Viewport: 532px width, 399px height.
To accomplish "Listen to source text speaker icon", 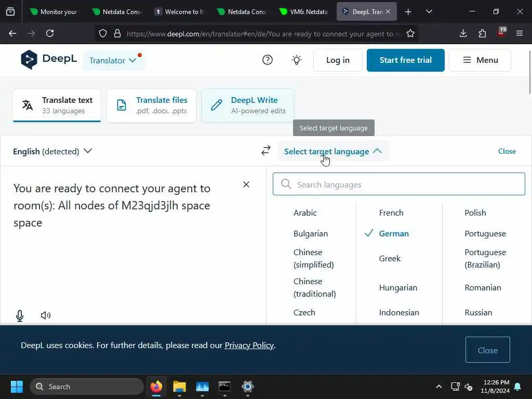I will pyautogui.click(x=46, y=315).
